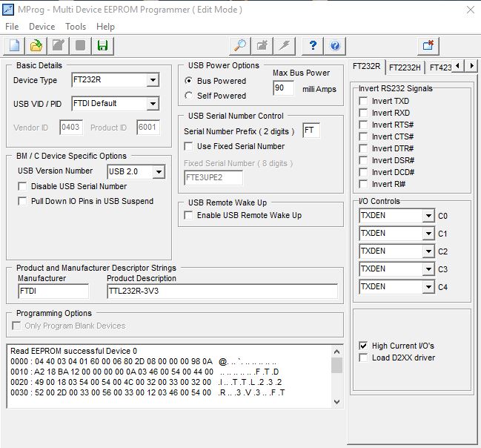The width and height of the screenshot is (481, 448).
Task: Click the New file toolbar icon
Action: coord(14,46)
